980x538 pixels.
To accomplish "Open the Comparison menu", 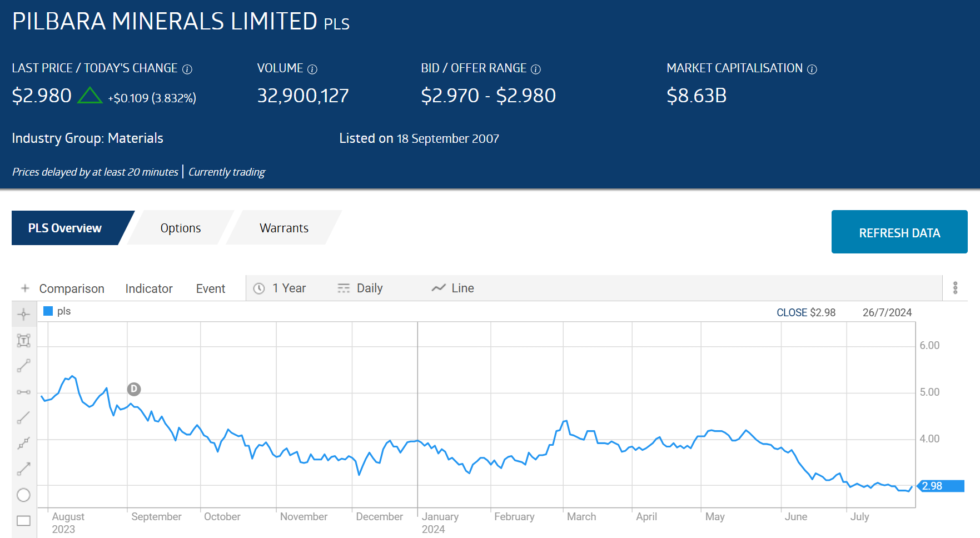I will pos(72,288).
